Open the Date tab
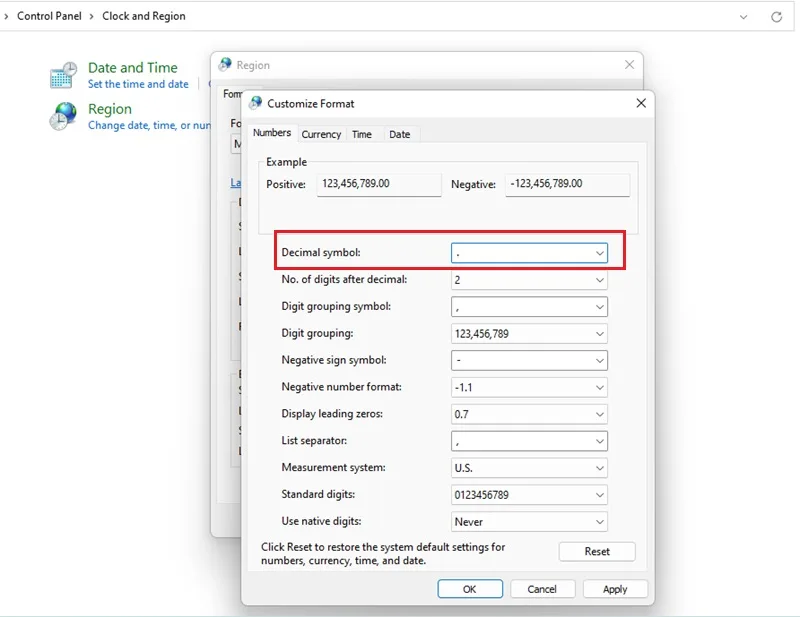 coord(399,134)
